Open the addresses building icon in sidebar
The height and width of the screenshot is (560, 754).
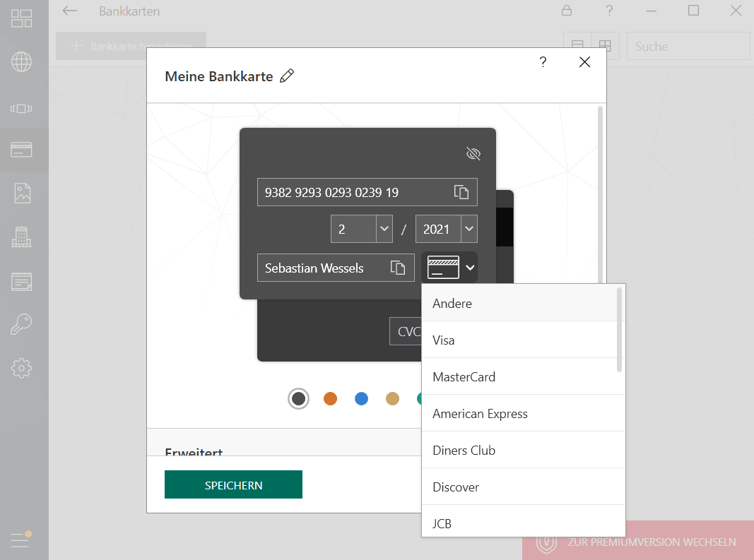pos(22,237)
